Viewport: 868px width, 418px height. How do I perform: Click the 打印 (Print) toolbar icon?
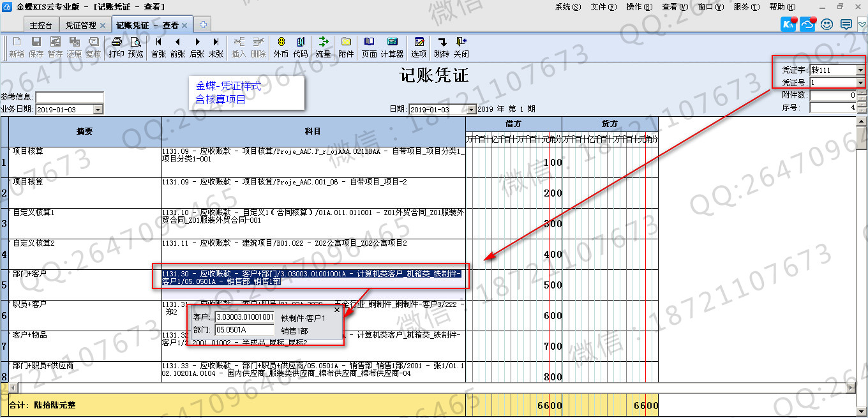[x=116, y=47]
